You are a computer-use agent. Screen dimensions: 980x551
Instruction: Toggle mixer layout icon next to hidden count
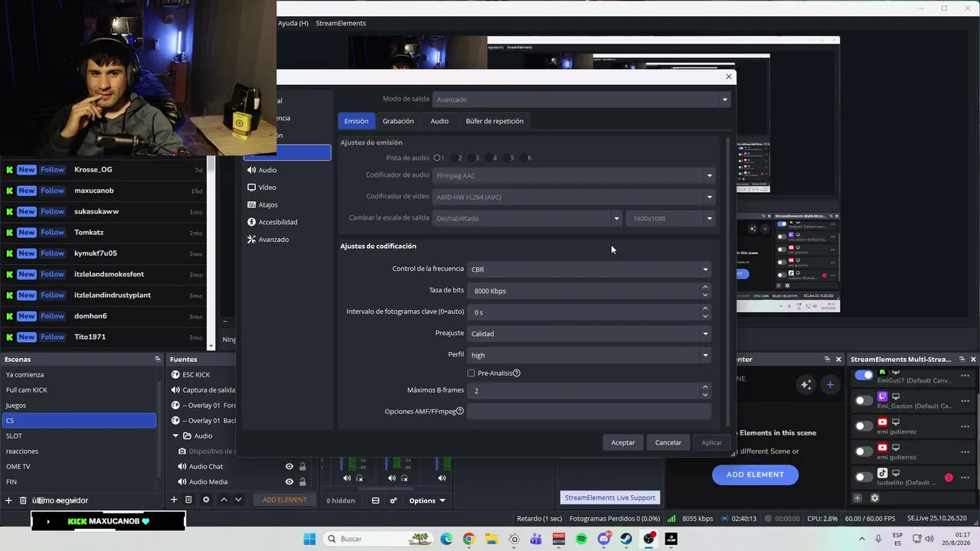point(375,500)
